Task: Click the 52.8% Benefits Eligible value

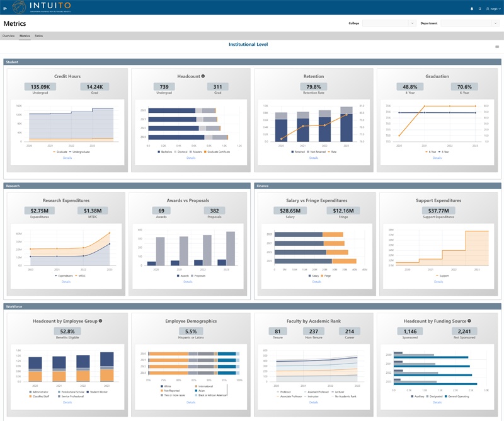Action: 67,332
